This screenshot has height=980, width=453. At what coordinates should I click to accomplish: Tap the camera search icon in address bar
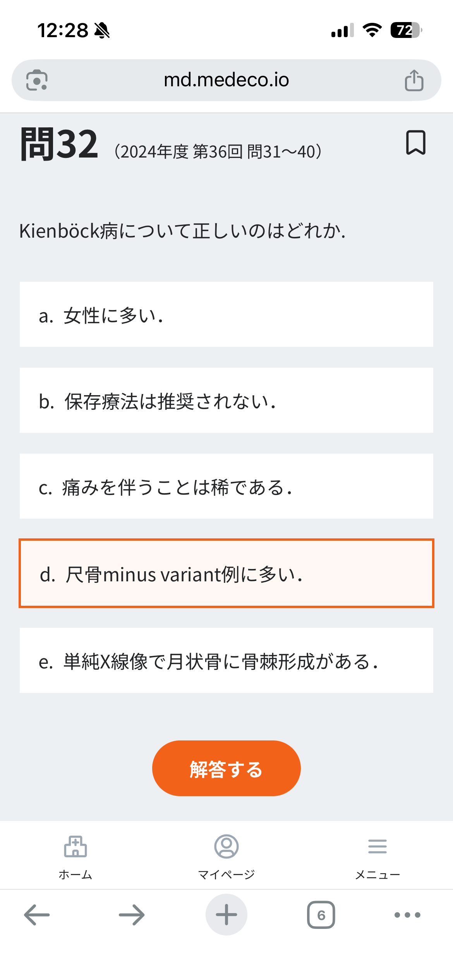37,81
